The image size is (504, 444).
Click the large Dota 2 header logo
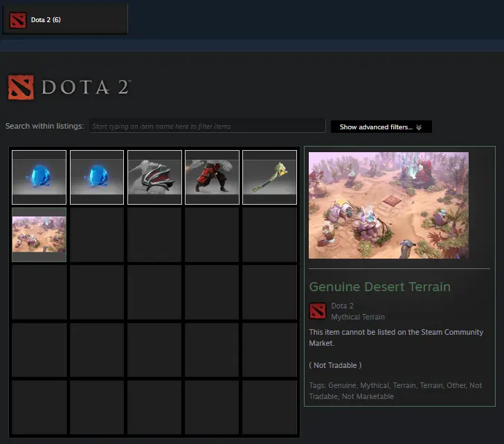69,87
